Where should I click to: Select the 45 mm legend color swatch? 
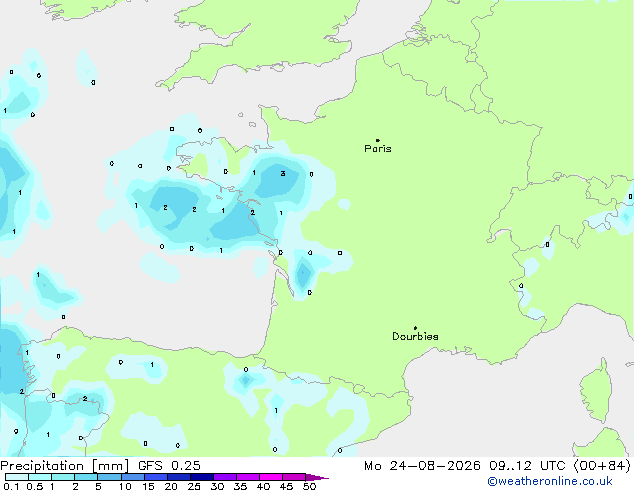click(x=294, y=477)
